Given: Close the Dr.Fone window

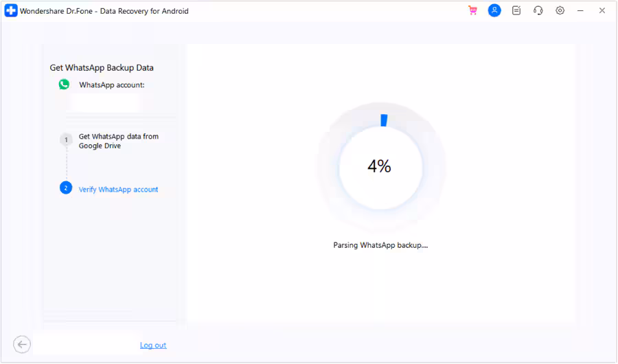Looking at the screenshot, I should pyautogui.click(x=602, y=11).
